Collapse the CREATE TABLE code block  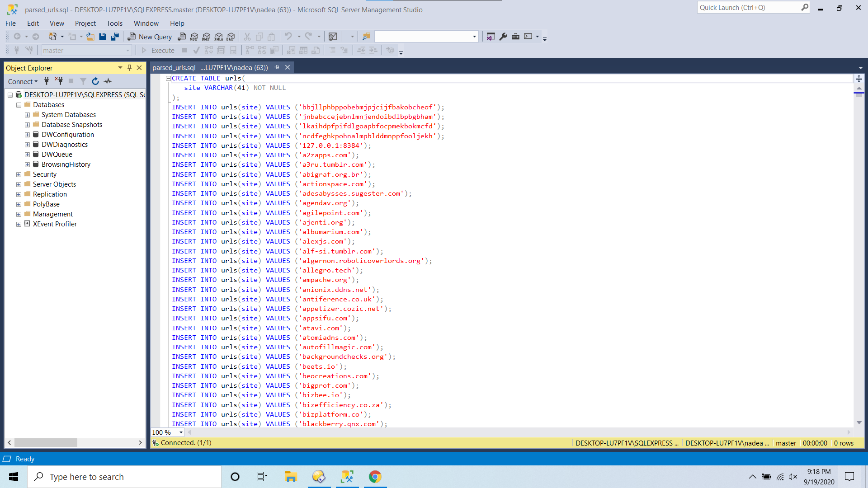point(168,78)
